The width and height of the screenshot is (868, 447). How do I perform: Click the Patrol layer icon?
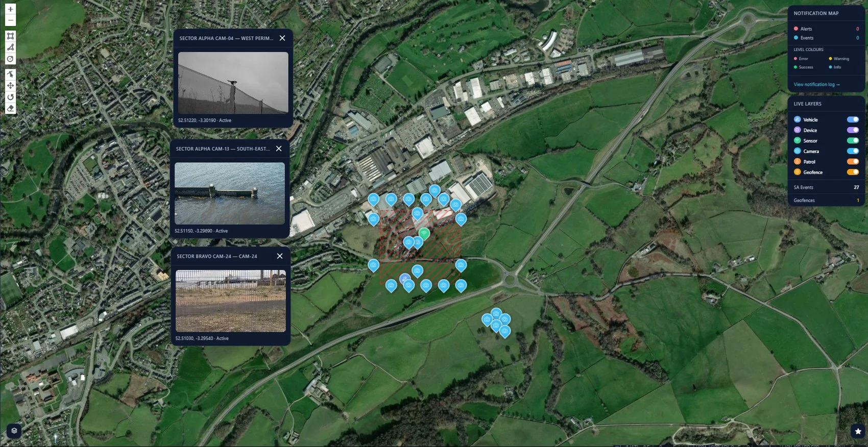coord(797,162)
